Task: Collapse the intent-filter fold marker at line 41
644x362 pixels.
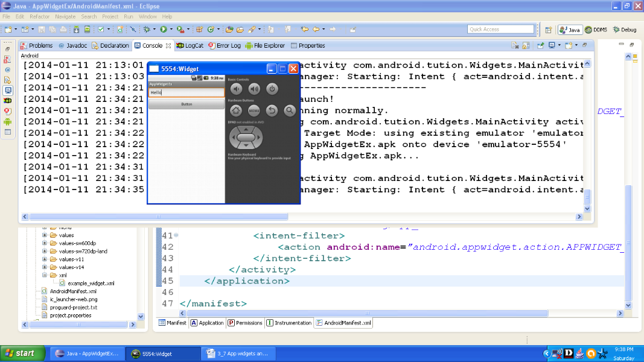Action: pyautogui.click(x=176, y=235)
